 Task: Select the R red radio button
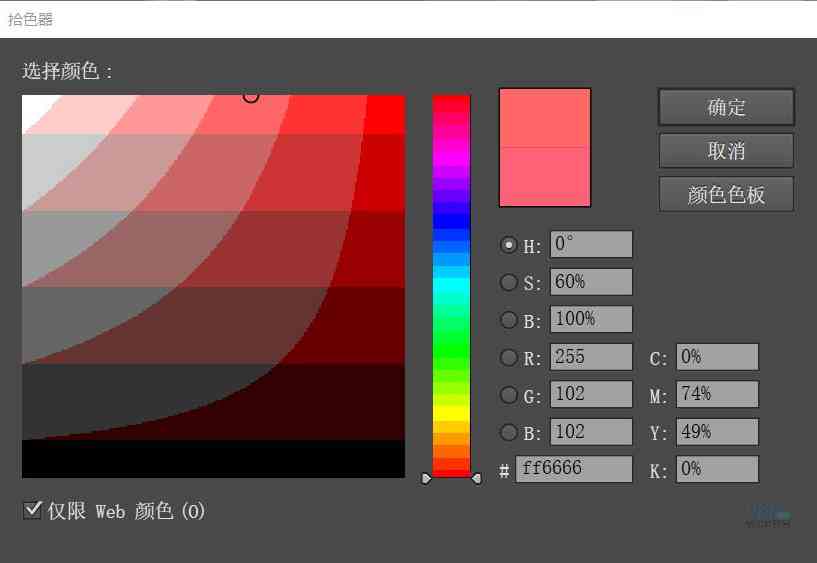tap(509, 357)
